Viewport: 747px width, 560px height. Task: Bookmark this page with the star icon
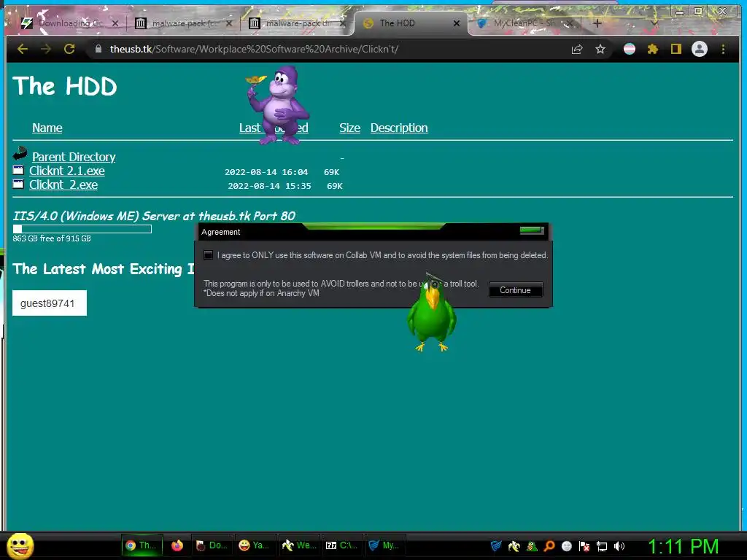tap(600, 49)
